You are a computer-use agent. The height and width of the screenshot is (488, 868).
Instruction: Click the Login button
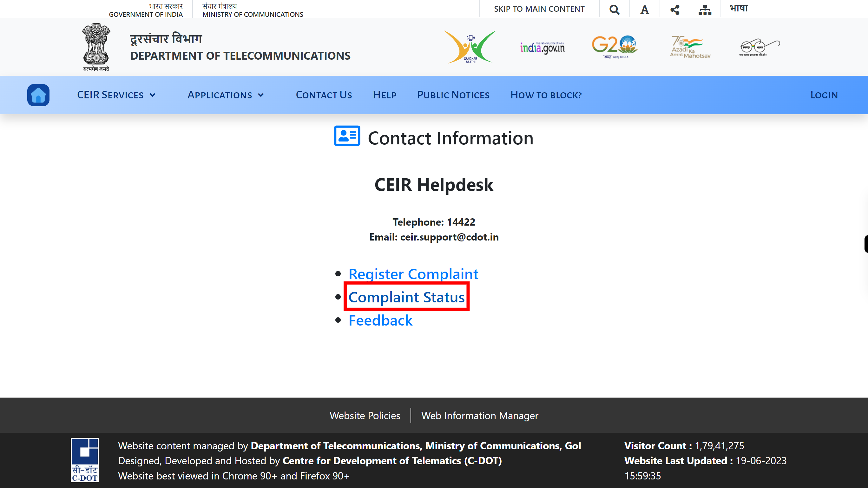pos(825,94)
